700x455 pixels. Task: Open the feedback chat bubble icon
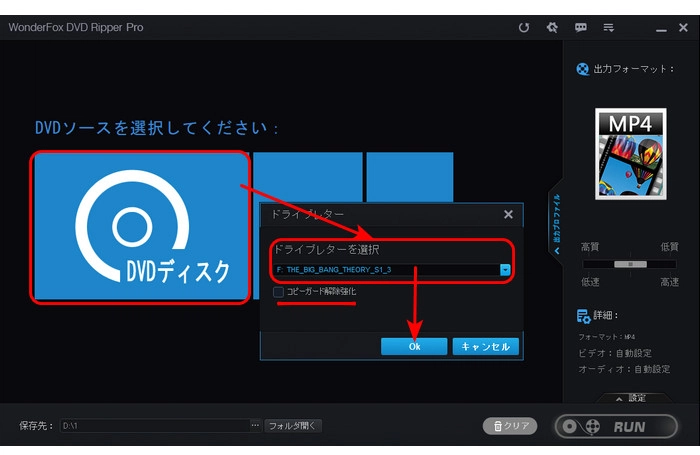581,27
